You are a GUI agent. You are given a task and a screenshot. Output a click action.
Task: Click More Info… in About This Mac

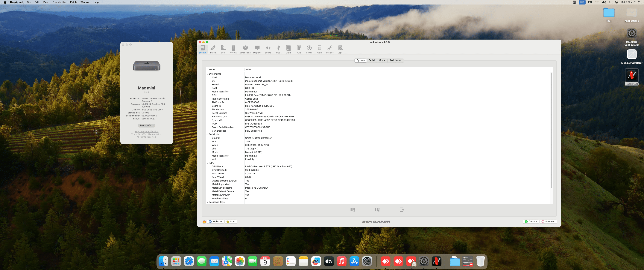[x=146, y=126]
